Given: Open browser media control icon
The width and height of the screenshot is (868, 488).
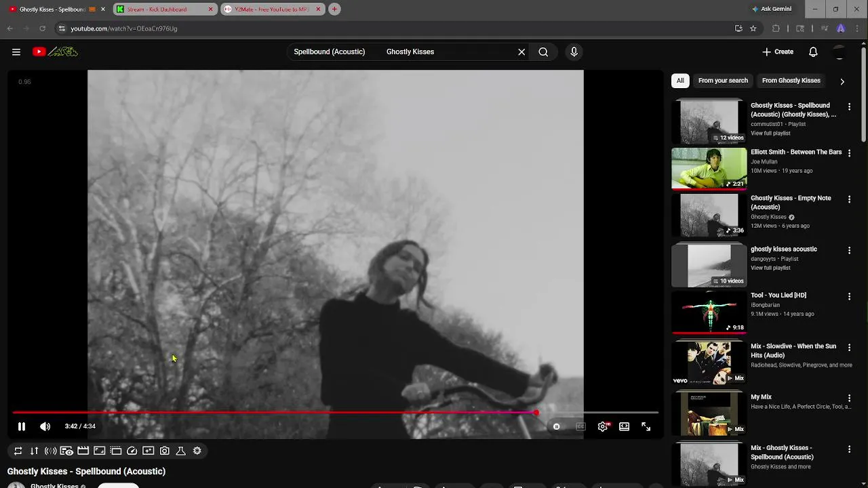Looking at the screenshot, I should pos(824,28).
